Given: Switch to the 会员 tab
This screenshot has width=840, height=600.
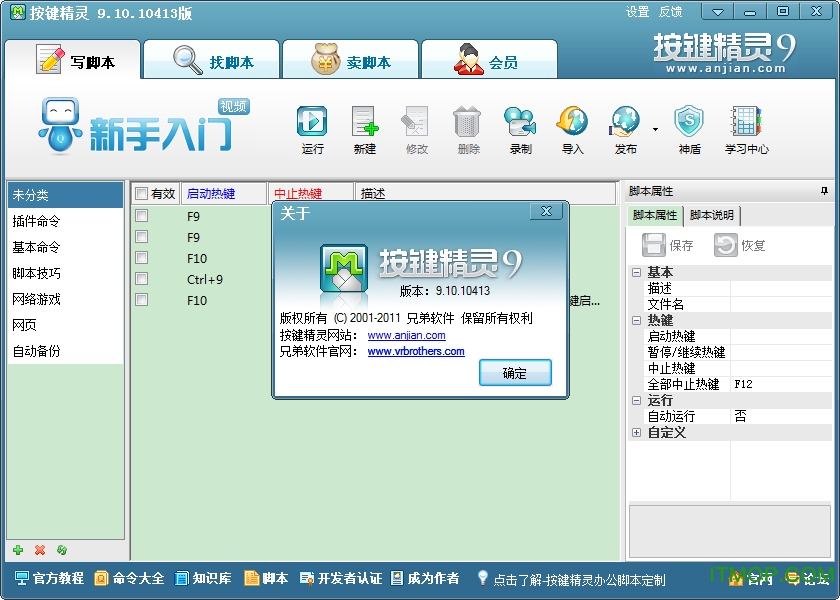Looking at the screenshot, I should click(x=489, y=59).
